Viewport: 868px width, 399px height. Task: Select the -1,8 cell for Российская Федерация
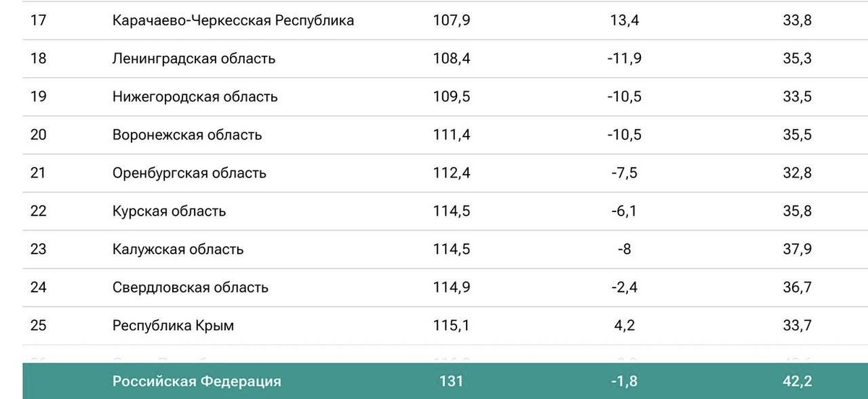click(x=624, y=381)
